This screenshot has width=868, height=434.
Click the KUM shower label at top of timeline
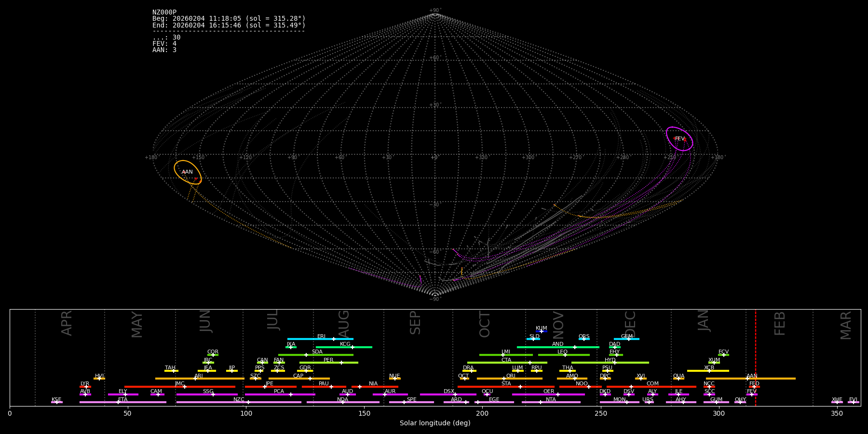point(542,328)
